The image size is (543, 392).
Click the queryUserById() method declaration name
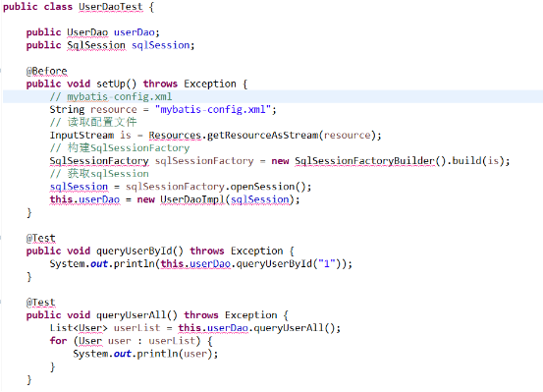coord(139,251)
